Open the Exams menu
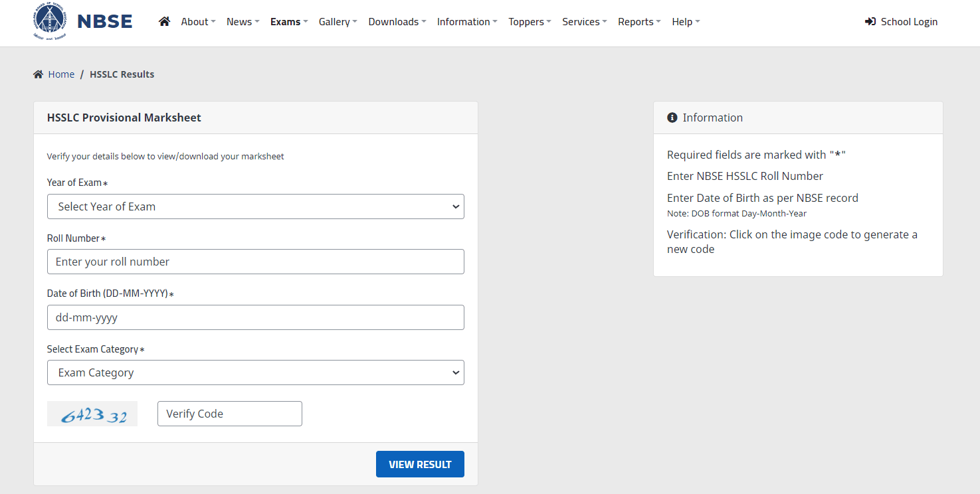The image size is (980, 494). coord(289,22)
